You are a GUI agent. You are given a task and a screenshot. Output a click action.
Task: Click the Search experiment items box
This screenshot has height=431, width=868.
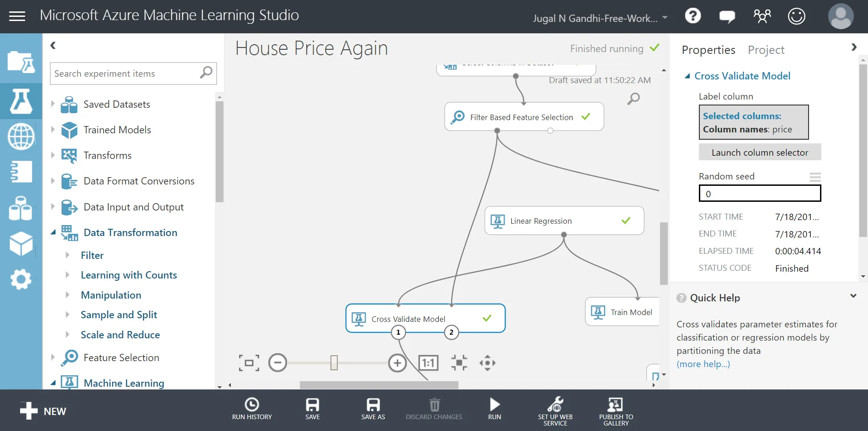[133, 74]
